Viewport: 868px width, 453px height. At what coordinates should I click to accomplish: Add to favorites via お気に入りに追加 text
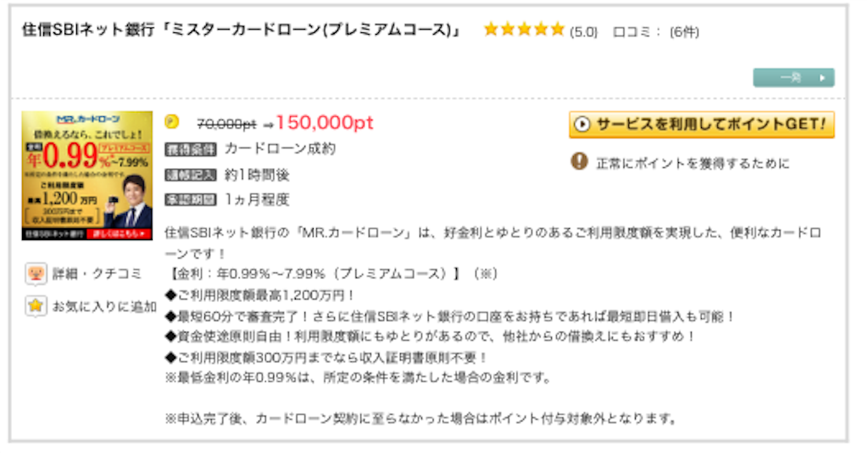coord(104,306)
